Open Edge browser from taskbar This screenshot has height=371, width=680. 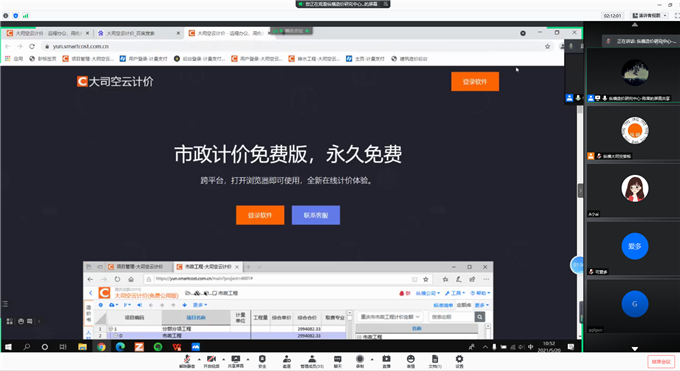click(x=120, y=347)
